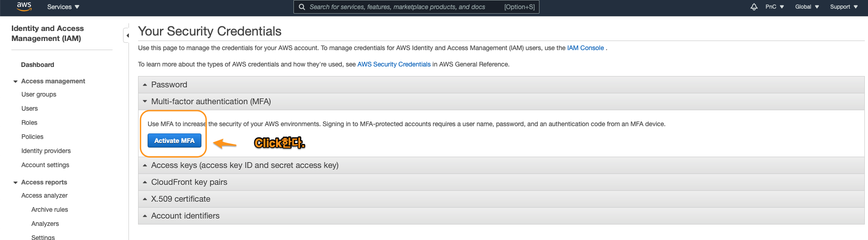868x240 pixels.
Task: Collapse the Multi-factor authentication section
Action: [211, 102]
